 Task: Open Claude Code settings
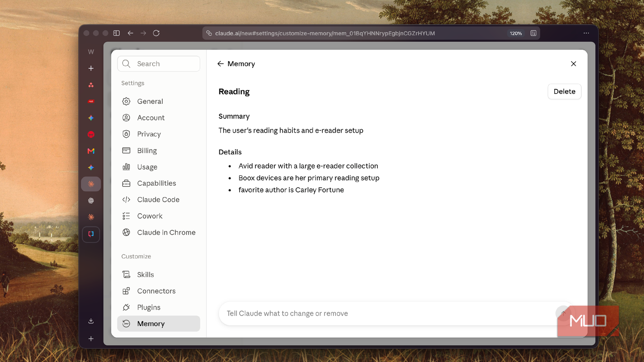pos(158,200)
